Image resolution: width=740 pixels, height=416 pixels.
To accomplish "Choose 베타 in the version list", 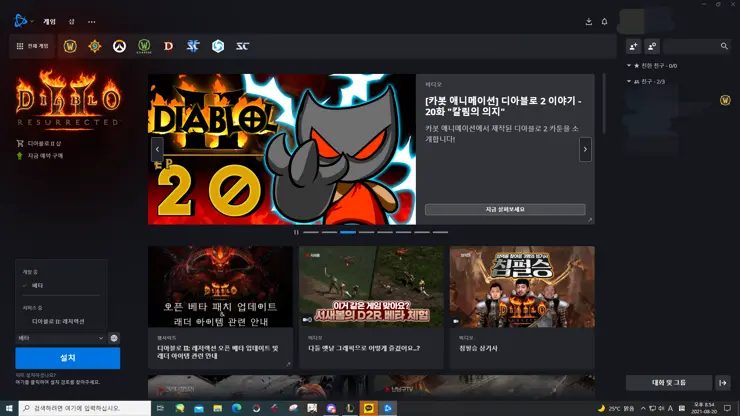I will pyautogui.click(x=38, y=286).
